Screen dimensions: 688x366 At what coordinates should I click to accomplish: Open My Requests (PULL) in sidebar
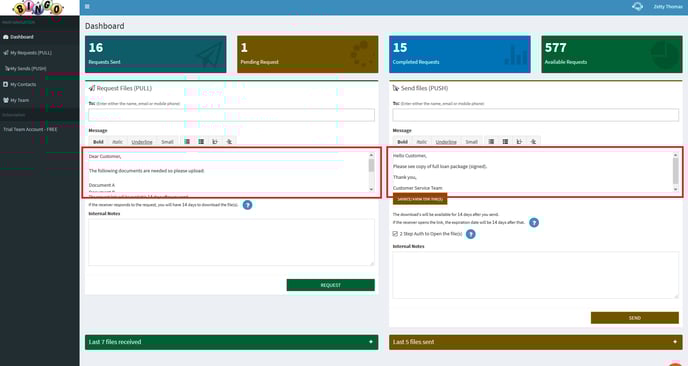coord(31,53)
